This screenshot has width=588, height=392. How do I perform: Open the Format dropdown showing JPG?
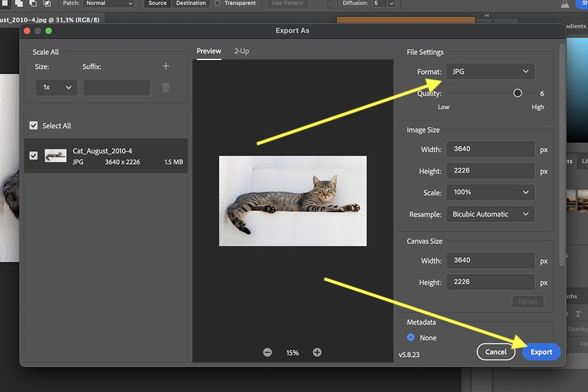[491, 71]
